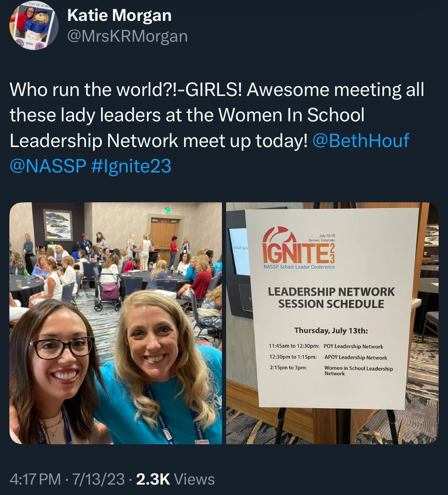Select the Thursday, July 13th line on sign
Image resolution: width=448 pixels, height=495 pixels.
click(x=331, y=330)
